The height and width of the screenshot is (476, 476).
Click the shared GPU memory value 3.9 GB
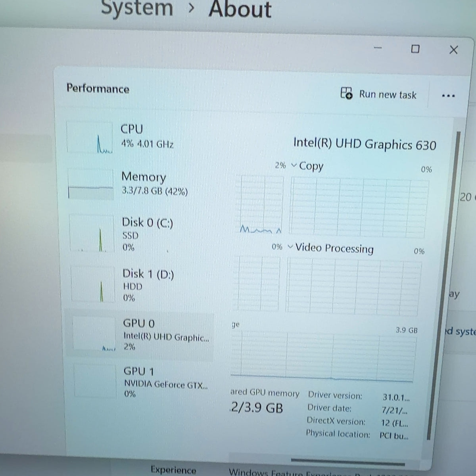coord(256,408)
